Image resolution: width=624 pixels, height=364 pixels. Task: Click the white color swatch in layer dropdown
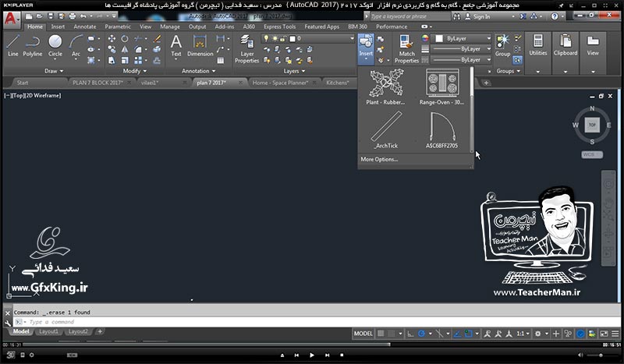coord(292,39)
